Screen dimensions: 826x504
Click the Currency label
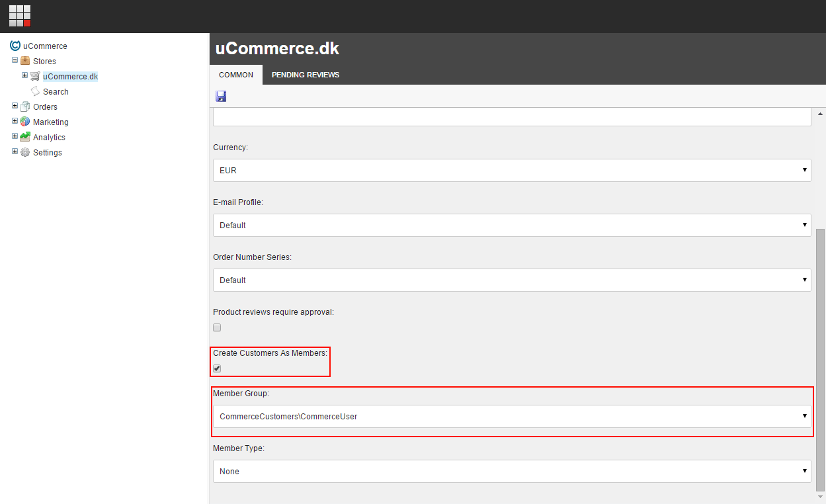point(230,147)
